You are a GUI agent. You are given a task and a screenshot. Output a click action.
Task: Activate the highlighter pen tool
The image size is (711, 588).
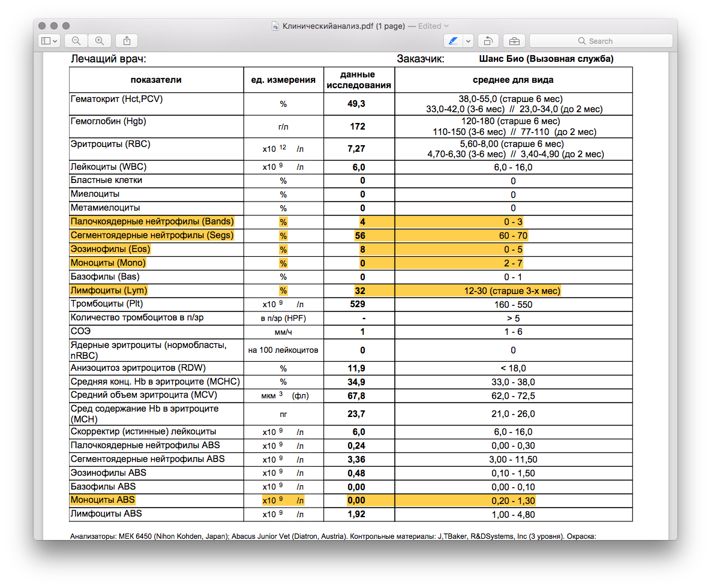click(x=453, y=41)
